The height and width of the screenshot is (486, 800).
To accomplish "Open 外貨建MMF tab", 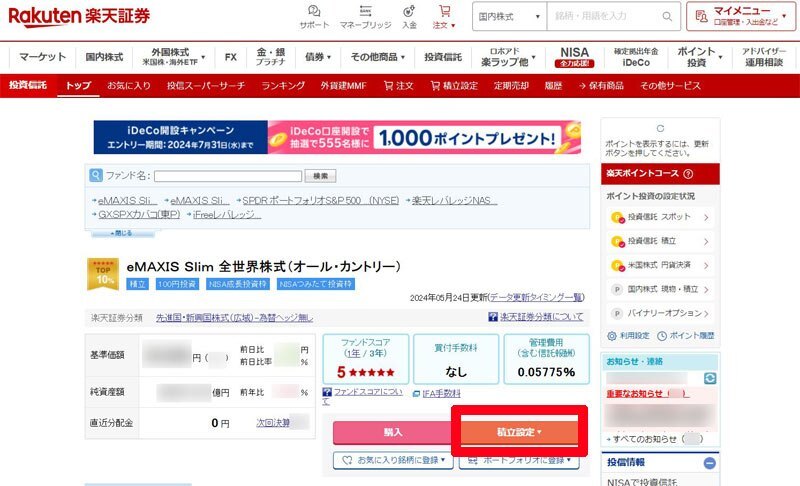I will (x=343, y=86).
